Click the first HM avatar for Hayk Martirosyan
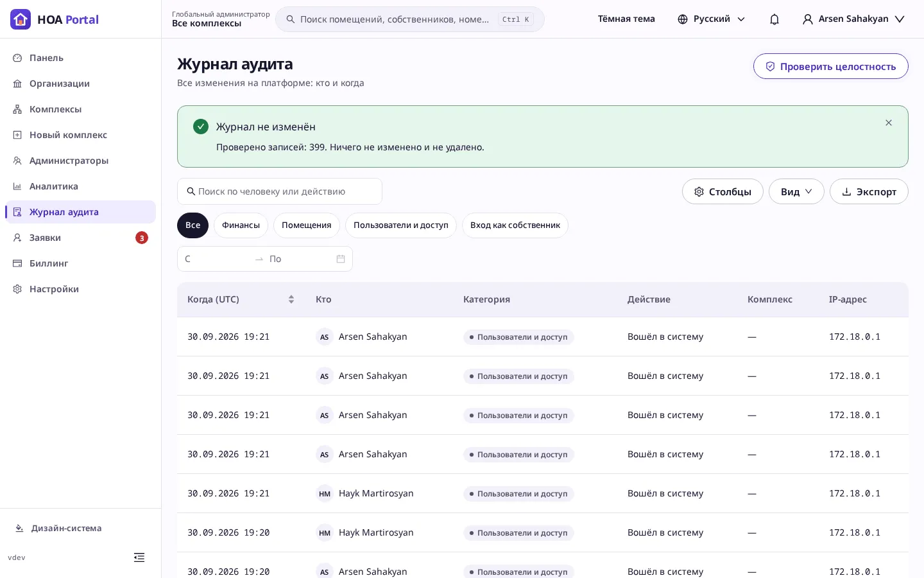 coord(325,493)
